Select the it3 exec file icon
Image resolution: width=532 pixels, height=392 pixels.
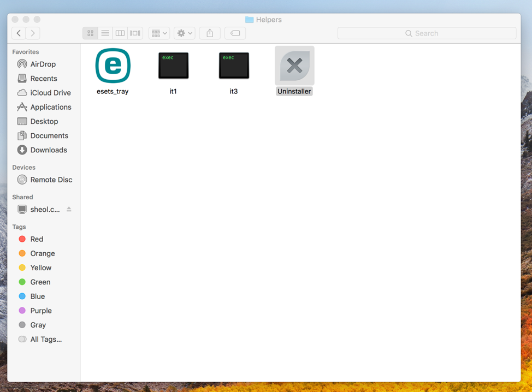click(x=234, y=66)
